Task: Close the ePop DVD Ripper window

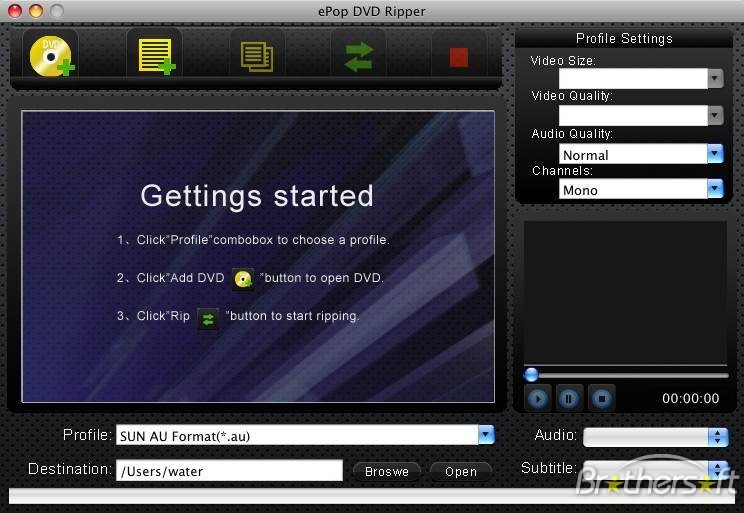Action: 15,10
